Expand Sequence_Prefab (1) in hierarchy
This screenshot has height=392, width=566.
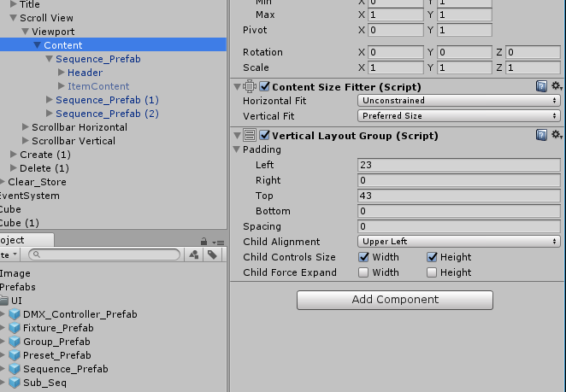50,100
